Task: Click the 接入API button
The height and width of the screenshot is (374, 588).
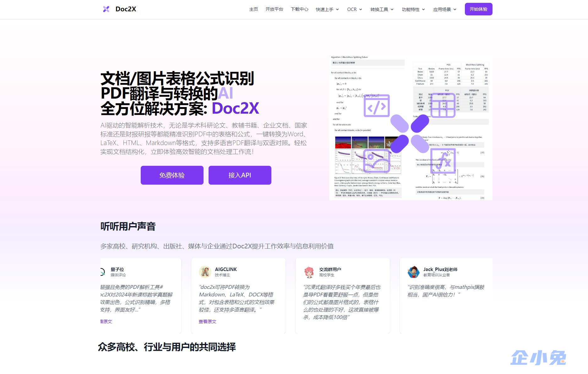Action: click(x=239, y=175)
